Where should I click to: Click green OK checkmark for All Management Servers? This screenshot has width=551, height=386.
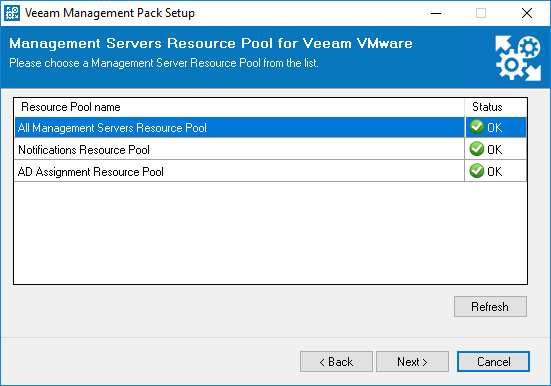pos(477,127)
